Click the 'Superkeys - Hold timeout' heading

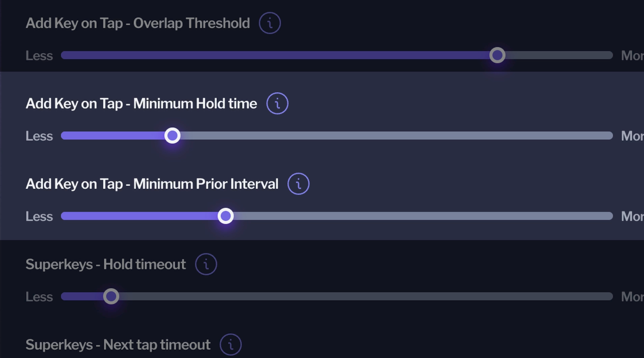[105, 264]
